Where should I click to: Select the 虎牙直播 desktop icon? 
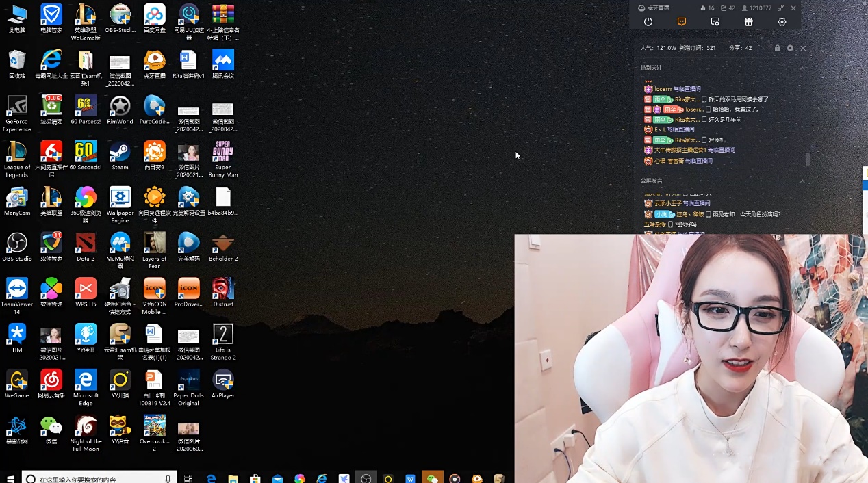(x=155, y=64)
